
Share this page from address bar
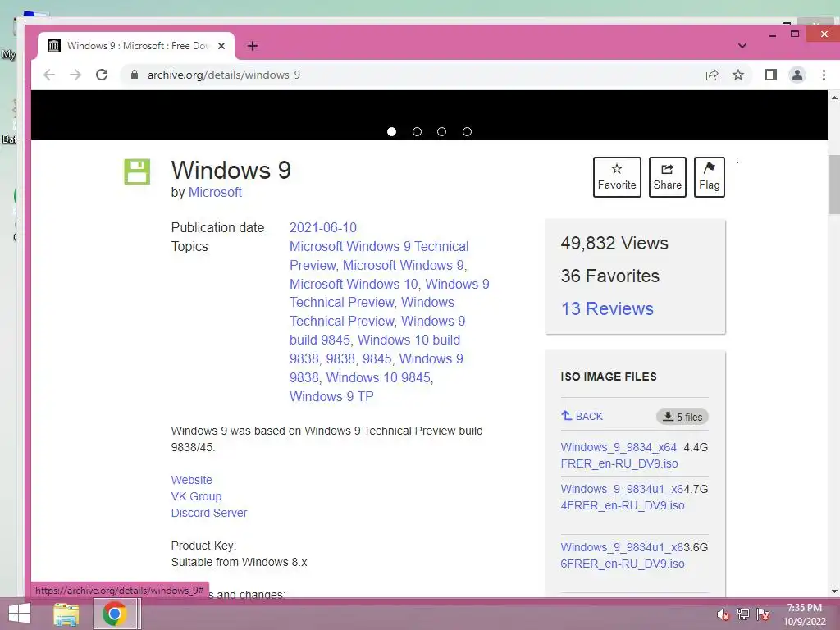click(x=712, y=75)
